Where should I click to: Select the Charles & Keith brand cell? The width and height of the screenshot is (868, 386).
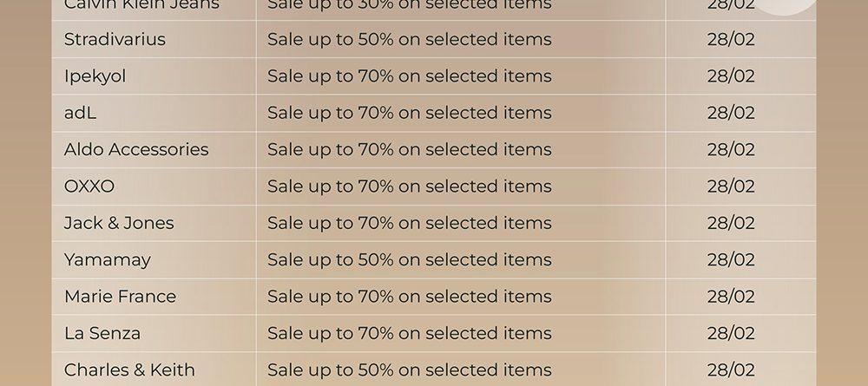[129, 370]
